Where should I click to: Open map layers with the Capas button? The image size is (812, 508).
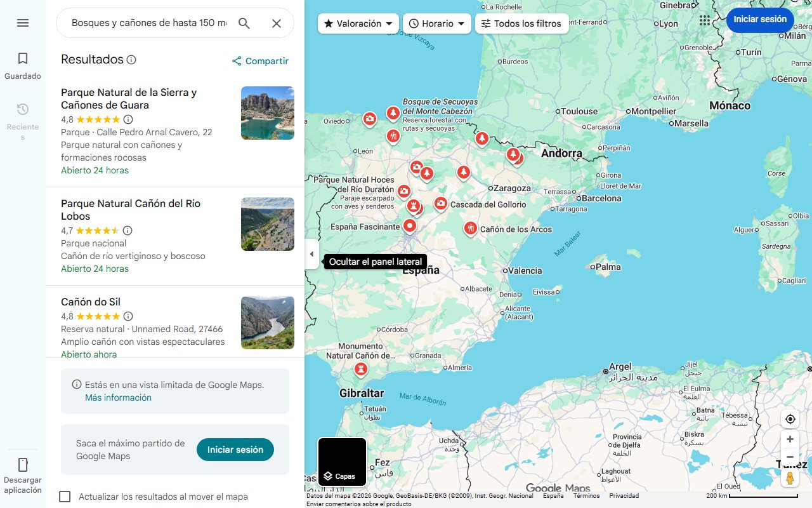click(342, 462)
